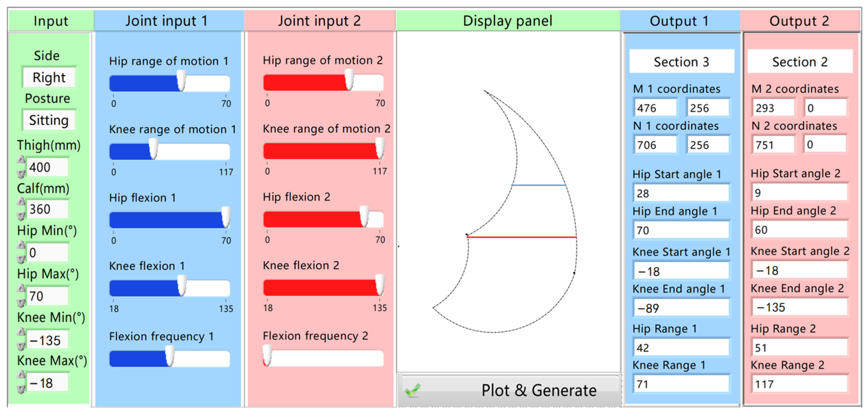Screen dimensions: 868x414
Task: Click the Calf decrement arrow
Action: click(x=21, y=216)
